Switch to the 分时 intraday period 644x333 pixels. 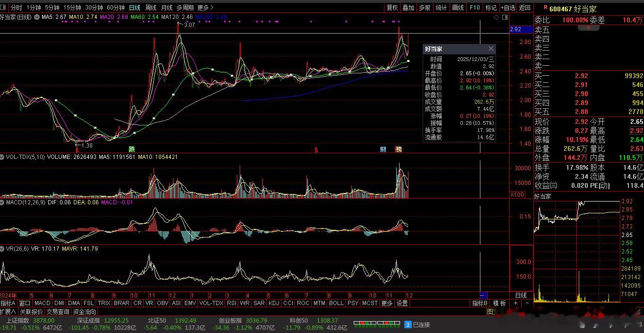(16, 8)
